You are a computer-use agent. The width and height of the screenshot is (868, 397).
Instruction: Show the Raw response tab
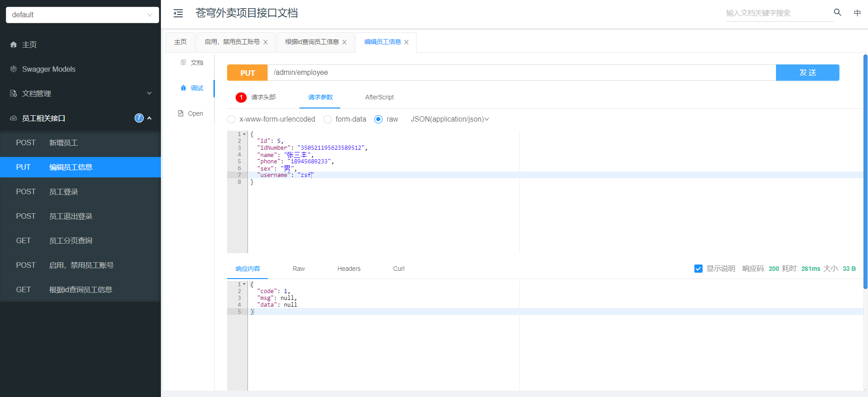pyautogui.click(x=299, y=269)
